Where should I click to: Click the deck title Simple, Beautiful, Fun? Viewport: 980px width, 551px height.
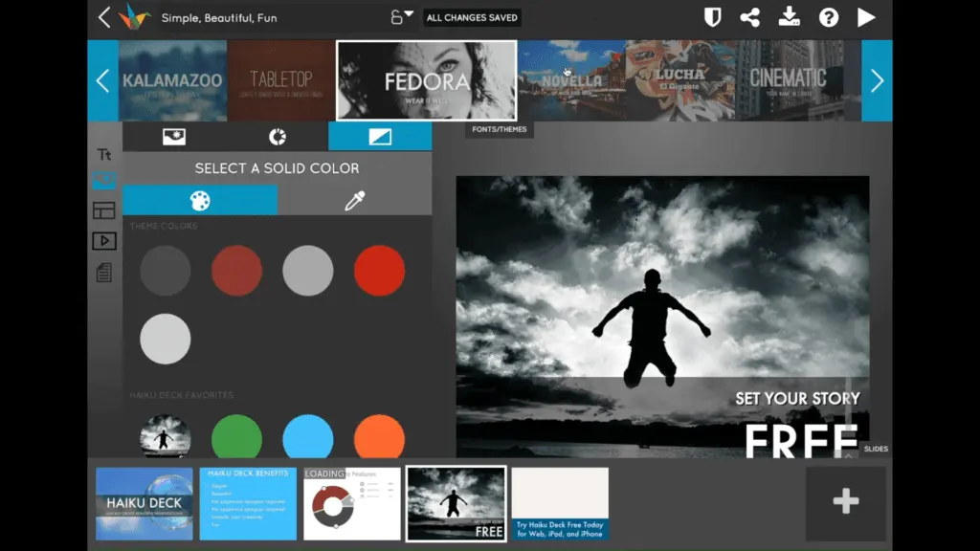pyautogui.click(x=219, y=17)
